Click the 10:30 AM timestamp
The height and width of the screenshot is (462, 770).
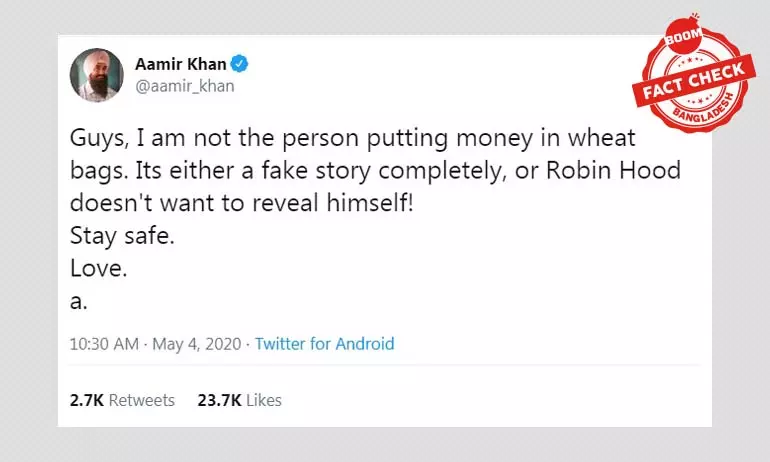coord(104,344)
